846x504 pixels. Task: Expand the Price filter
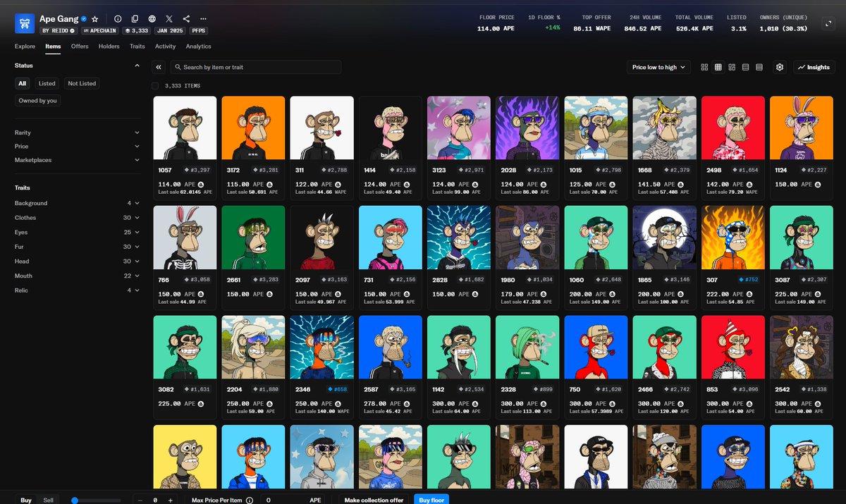click(x=78, y=146)
